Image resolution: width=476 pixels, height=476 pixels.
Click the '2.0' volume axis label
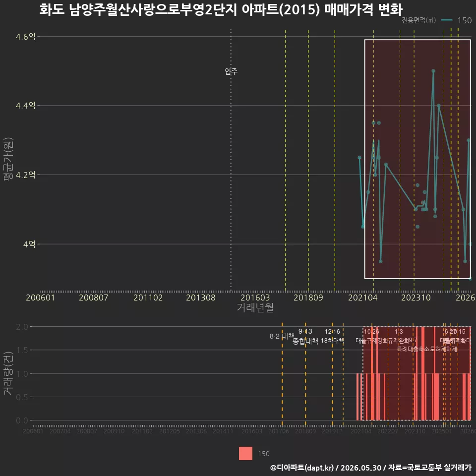(x=22, y=327)
